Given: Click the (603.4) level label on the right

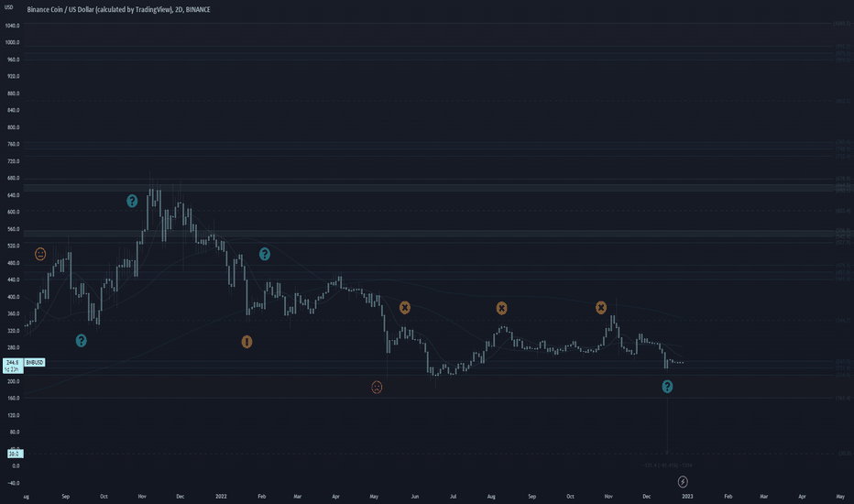Looking at the screenshot, I should point(843,211).
